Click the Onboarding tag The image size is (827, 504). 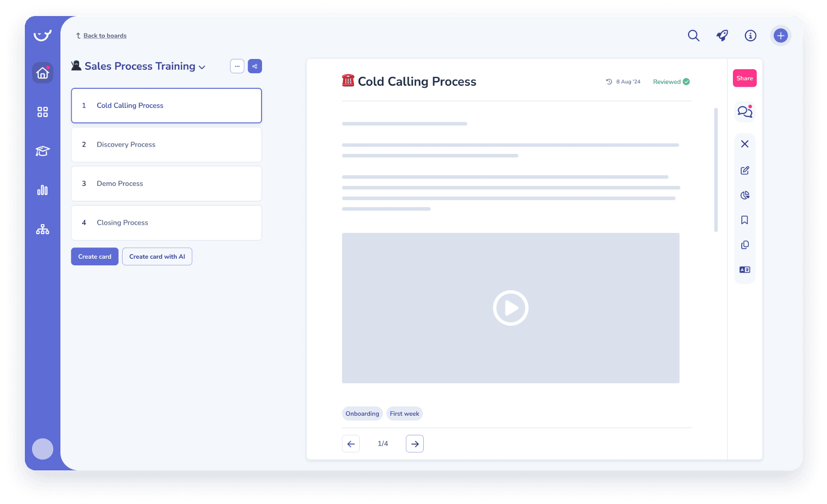coord(362,414)
